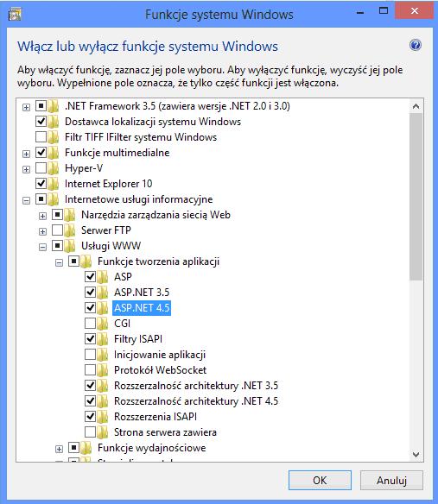This screenshot has height=504, width=438.
Task: Click folder icon beside .NET Framework 3.5
Action: (x=53, y=106)
